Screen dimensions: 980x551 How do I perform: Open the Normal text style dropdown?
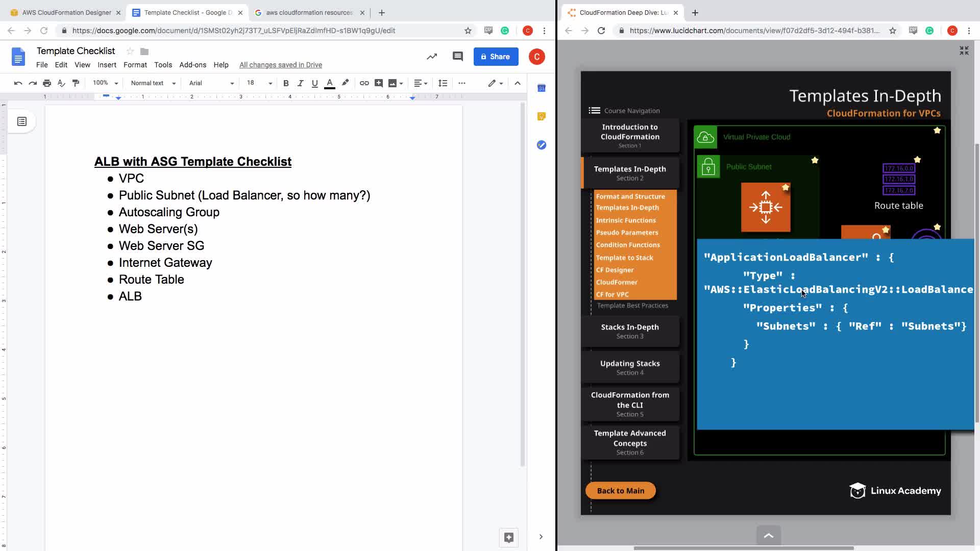tap(153, 83)
